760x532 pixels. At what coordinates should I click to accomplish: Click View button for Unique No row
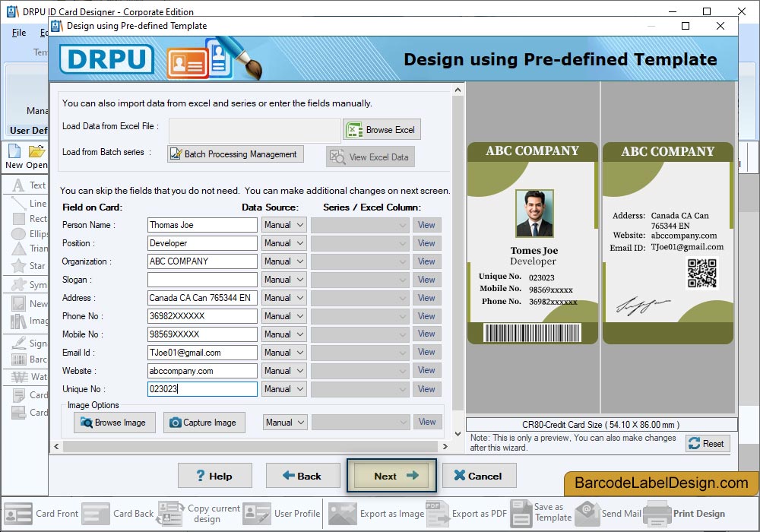(426, 389)
